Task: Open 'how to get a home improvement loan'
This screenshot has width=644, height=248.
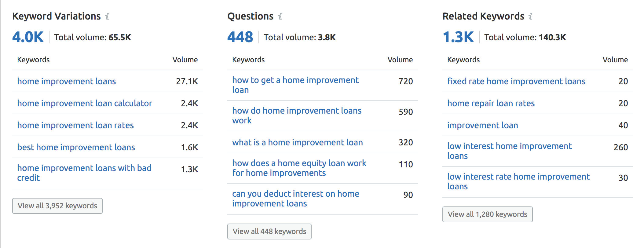Action: [295, 85]
